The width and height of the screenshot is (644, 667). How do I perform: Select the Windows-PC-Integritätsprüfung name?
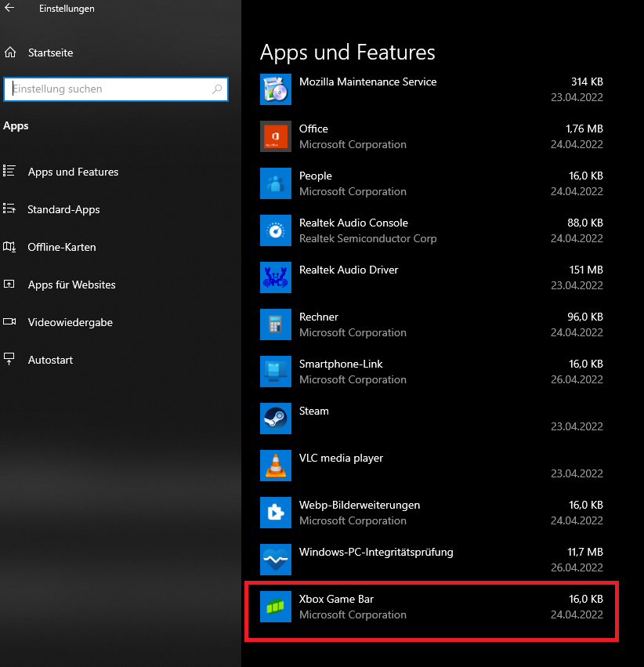[376, 552]
